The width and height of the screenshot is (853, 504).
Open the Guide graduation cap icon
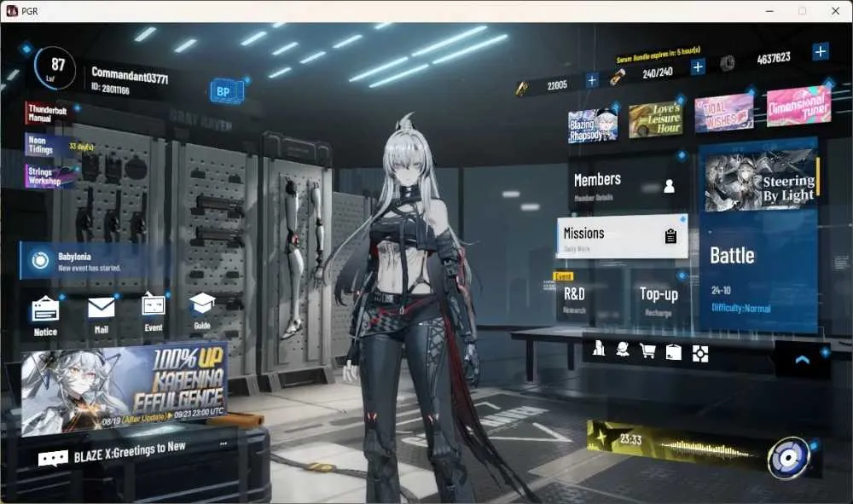pos(202,304)
